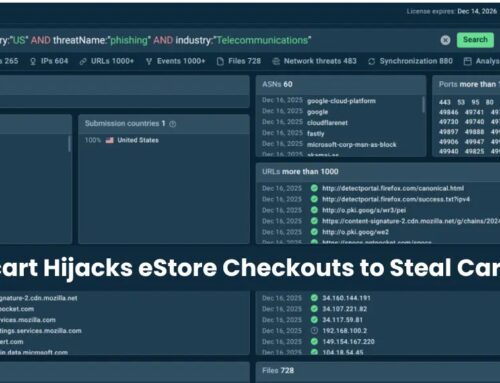The height and width of the screenshot is (383, 500).
Task: Click green status icon beside success.txt?ipv4 URL
Action: click(x=314, y=199)
